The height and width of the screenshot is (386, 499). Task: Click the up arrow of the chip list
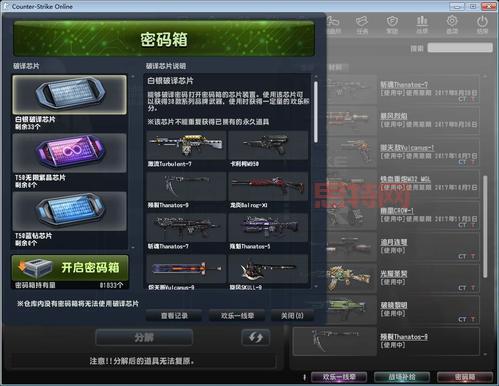tap(133, 77)
